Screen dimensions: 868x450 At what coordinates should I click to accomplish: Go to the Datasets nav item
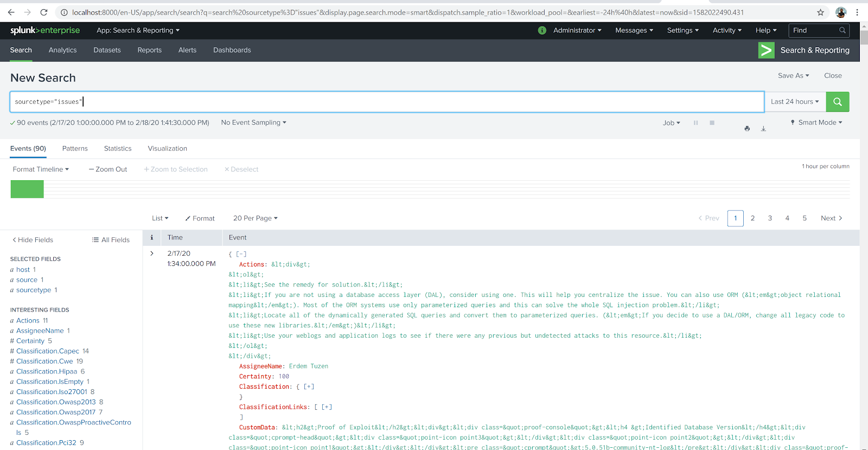(x=107, y=50)
